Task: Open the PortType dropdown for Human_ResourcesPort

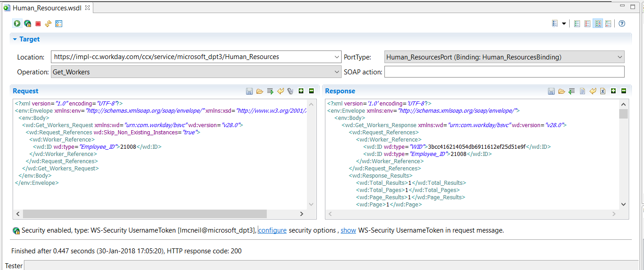Action: coord(620,57)
